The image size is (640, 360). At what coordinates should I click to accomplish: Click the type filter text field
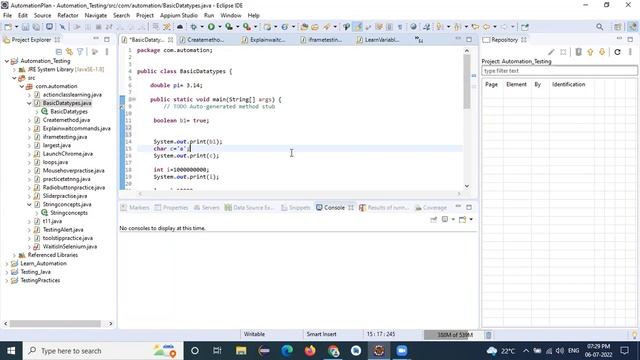(559, 71)
